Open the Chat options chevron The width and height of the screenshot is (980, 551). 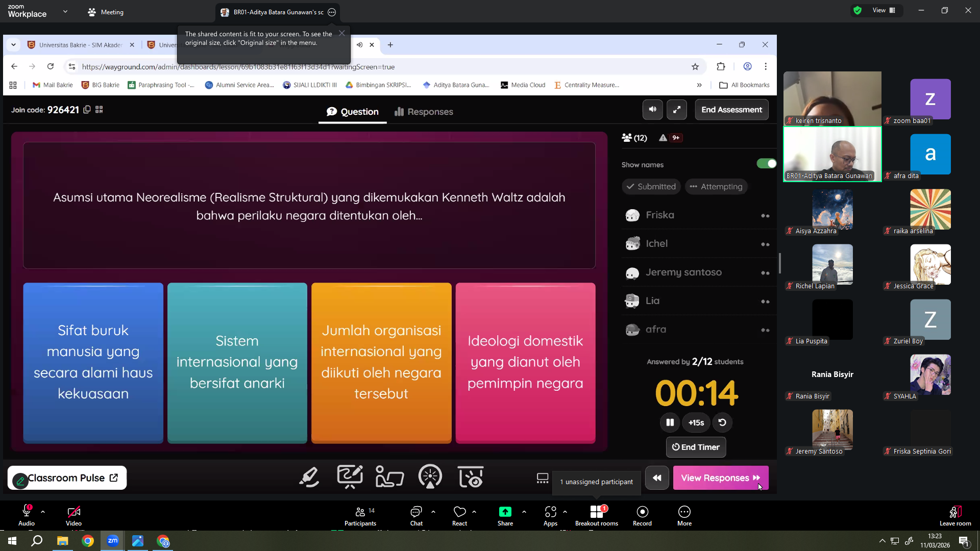433,512
